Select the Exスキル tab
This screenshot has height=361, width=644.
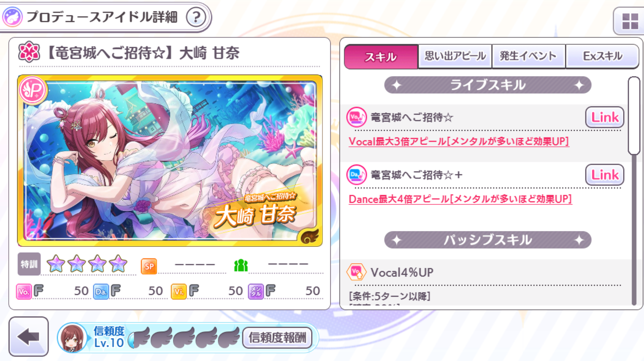pyautogui.click(x=602, y=56)
